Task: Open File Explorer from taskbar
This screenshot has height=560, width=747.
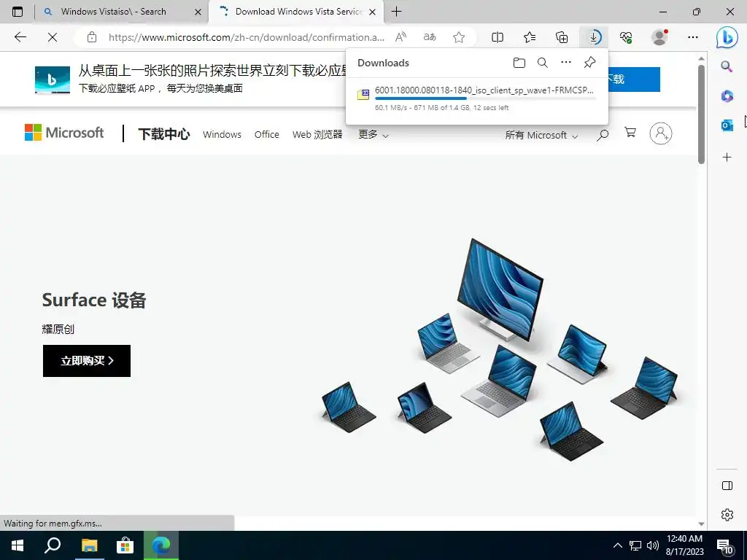Action: pos(89,545)
